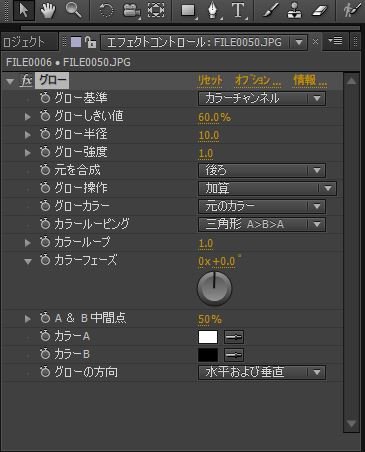The width and height of the screenshot is (365, 452).
Task: Select the Unified Camera tool
Action: tap(131, 10)
